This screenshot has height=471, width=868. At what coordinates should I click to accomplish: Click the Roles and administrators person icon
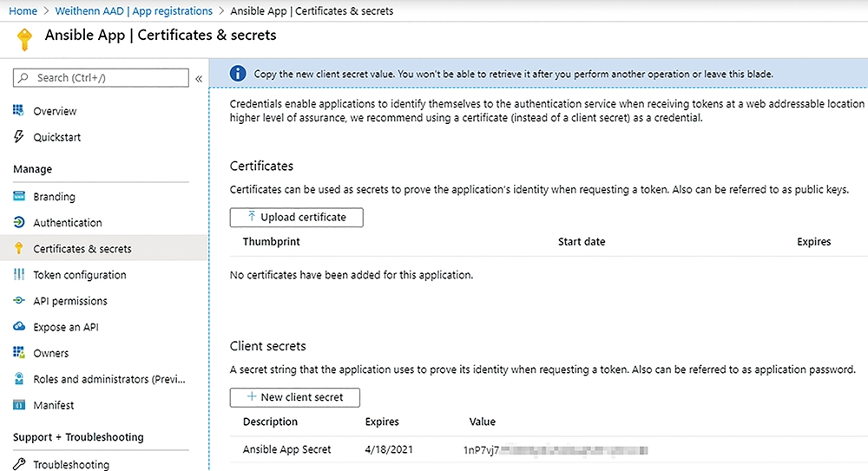pos(19,378)
